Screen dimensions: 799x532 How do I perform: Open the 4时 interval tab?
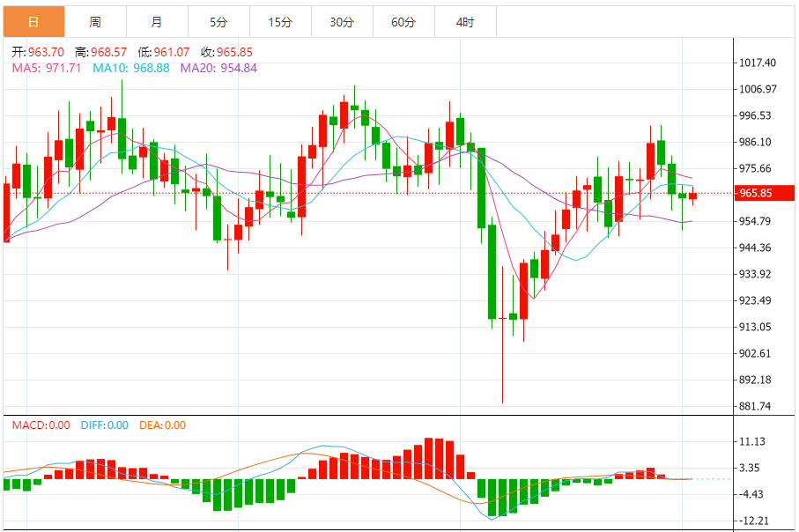[465, 22]
